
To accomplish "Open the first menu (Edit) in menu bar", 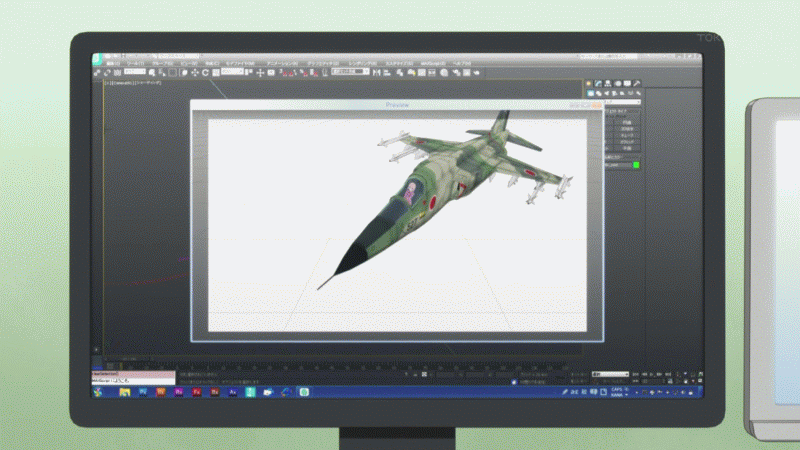I will [x=113, y=64].
